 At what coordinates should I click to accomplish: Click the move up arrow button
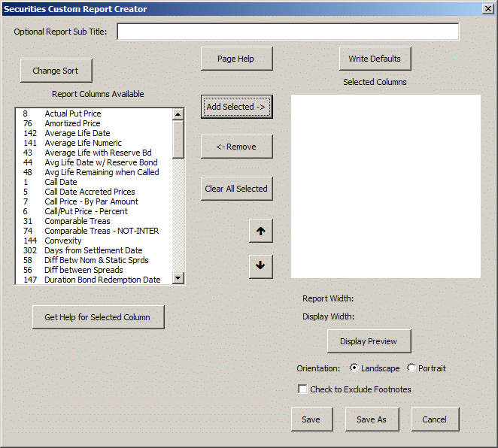click(x=260, y=232)
